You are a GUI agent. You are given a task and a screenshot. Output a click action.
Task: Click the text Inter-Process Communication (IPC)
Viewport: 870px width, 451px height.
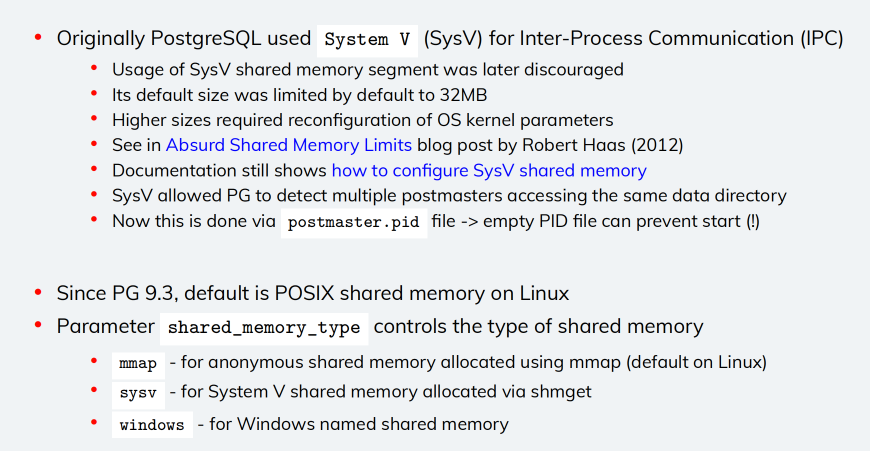(x=681, y=39)
